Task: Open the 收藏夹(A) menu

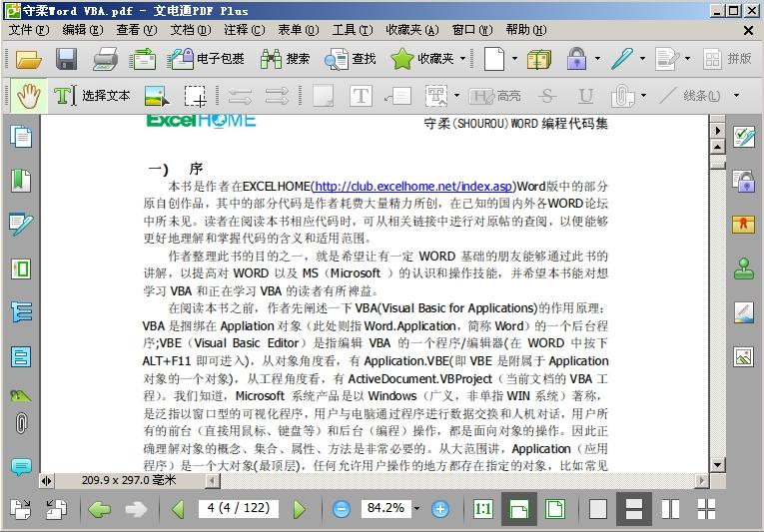Action: [412, 30]
